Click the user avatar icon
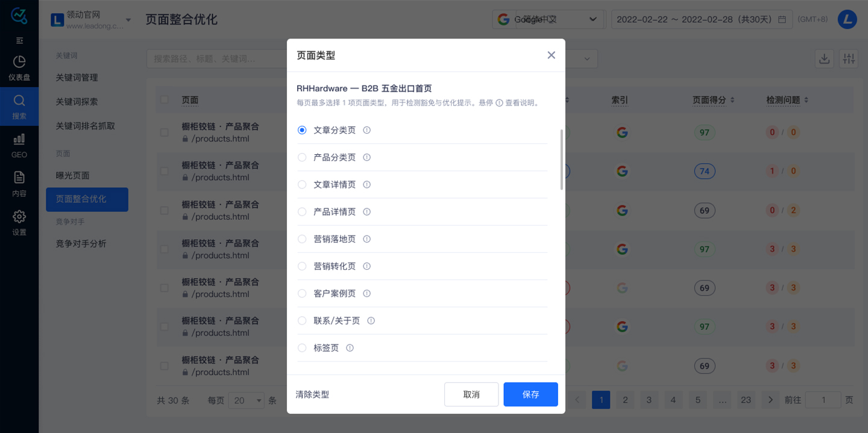 [848, 19]
